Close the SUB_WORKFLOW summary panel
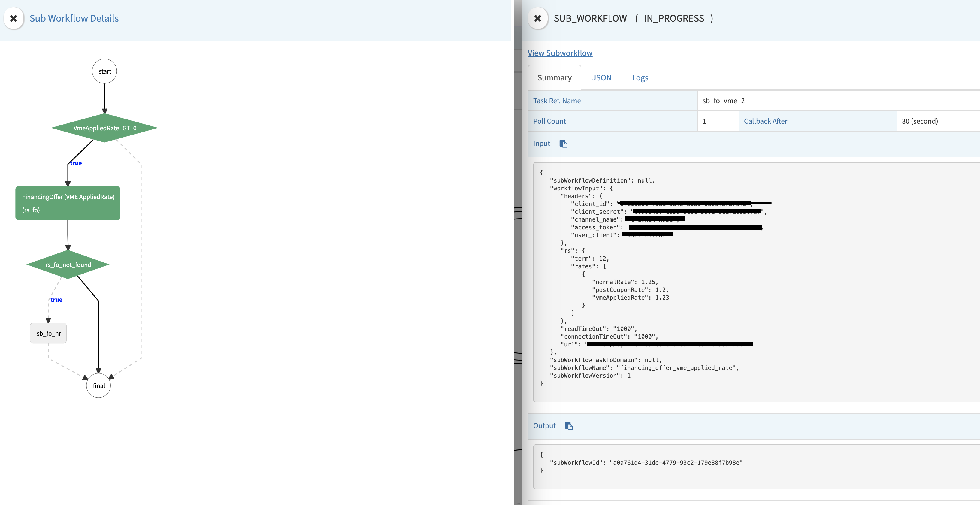The image size is (980, 505). pyautogui.click(x=537, y=18)
